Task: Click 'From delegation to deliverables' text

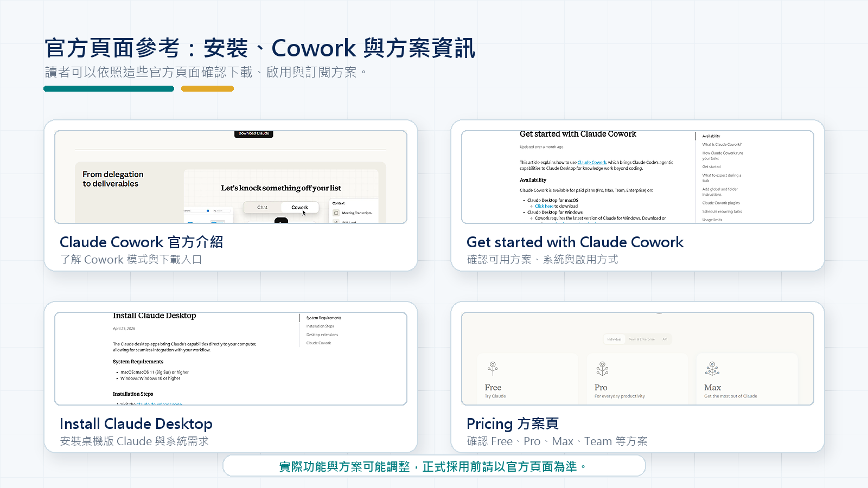Action: click(113, 179)
